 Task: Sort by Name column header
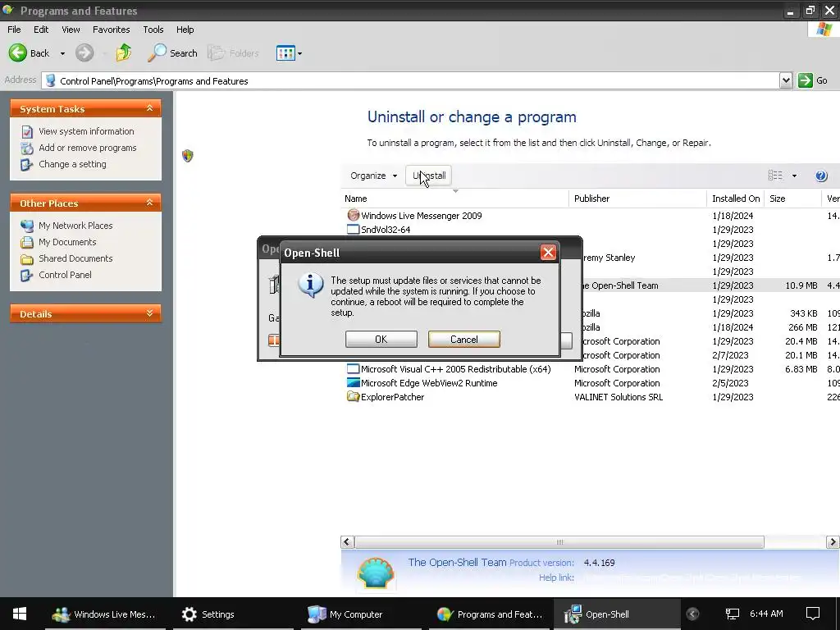click(454, 199)
